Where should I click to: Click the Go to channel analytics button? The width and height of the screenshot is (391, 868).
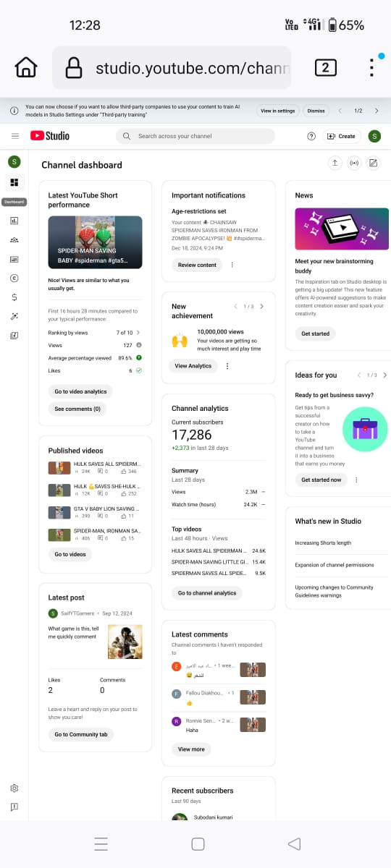click(207, 593)
